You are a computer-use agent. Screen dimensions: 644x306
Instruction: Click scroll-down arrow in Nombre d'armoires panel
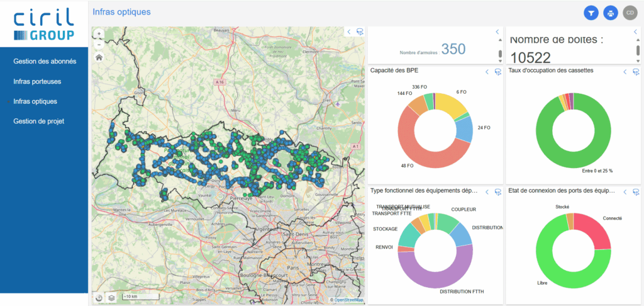click(500, 61)
